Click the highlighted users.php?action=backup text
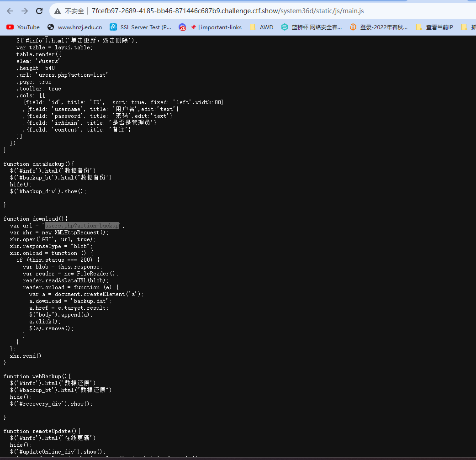476x460 pixels. point(82,226)
